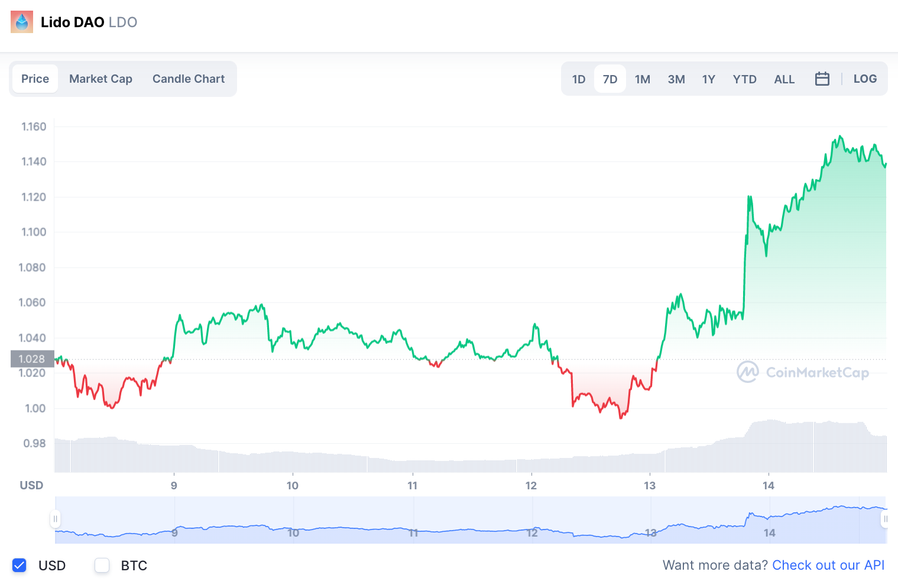Grab the right handle of range slider

point(886,519)
